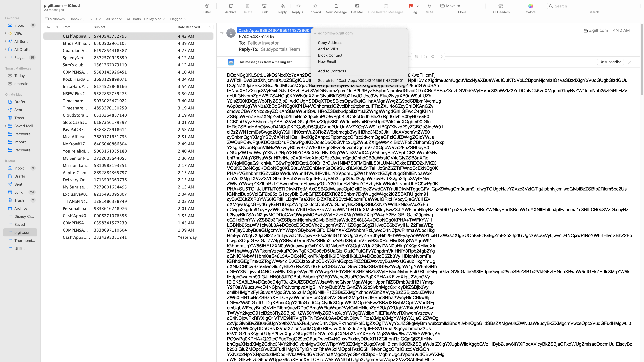The height and width of the screenshot is (362, 644).
Task: Toggle the star next to sender avatar
Action: 222,33
